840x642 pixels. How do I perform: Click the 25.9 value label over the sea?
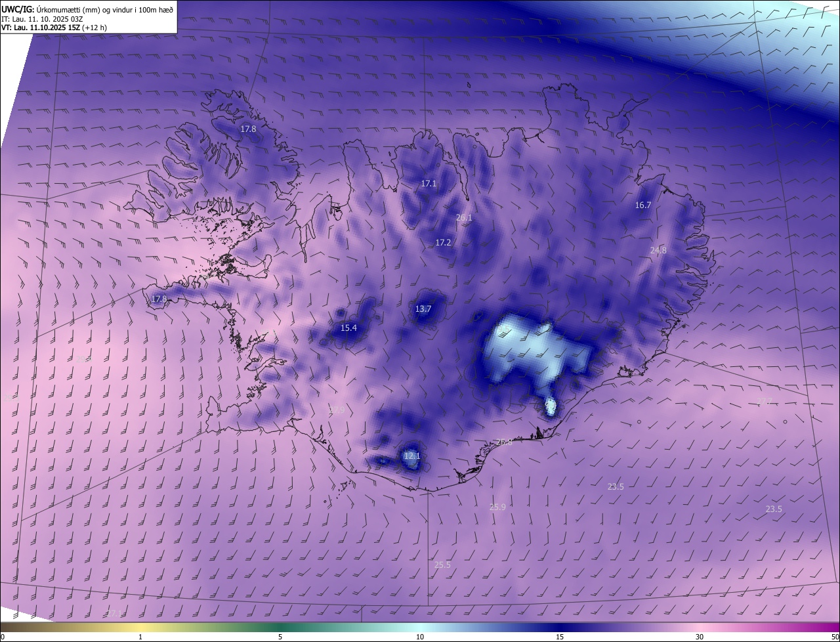point(497,507)
